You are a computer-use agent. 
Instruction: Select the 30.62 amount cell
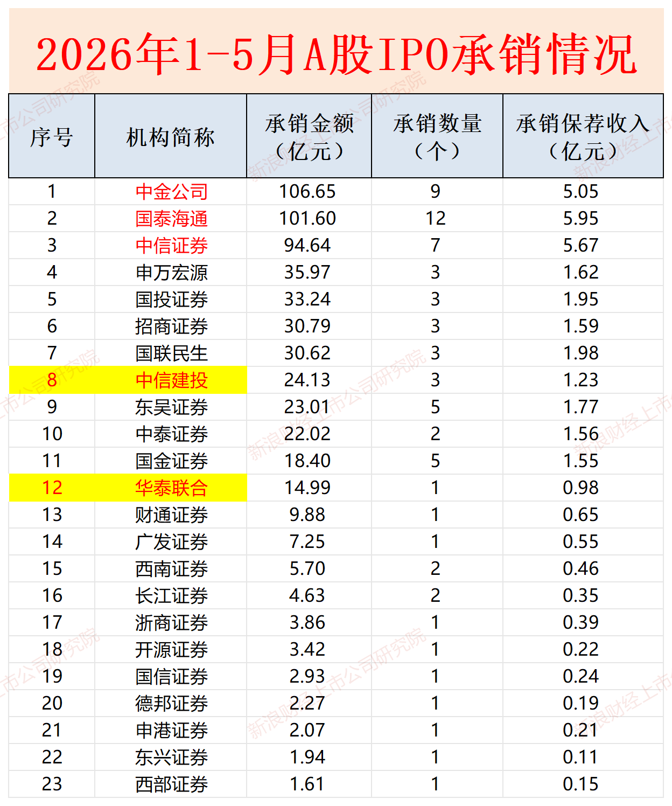[x=309, y=353]
